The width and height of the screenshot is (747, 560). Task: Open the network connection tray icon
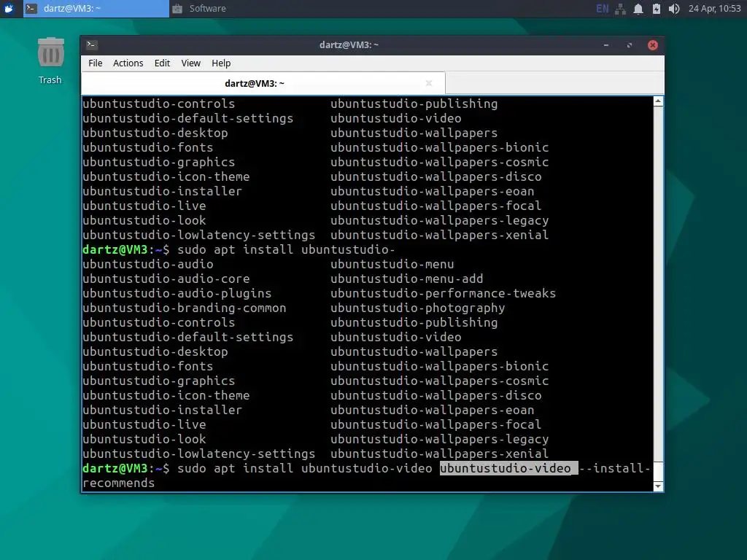coord(620,9)
